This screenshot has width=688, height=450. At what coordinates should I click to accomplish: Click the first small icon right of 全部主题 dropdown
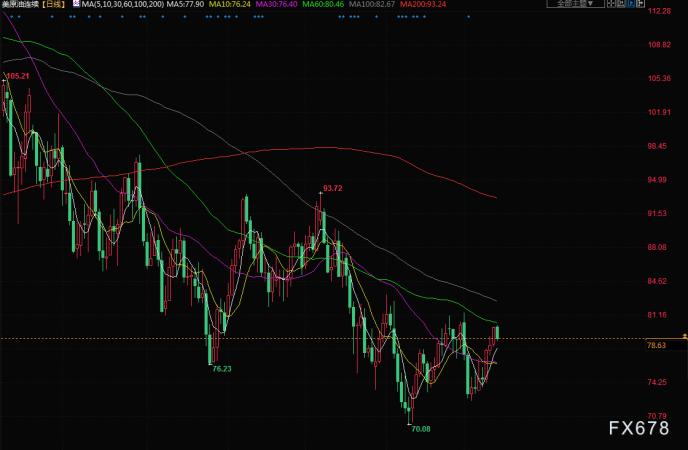(x=611, y=4)
